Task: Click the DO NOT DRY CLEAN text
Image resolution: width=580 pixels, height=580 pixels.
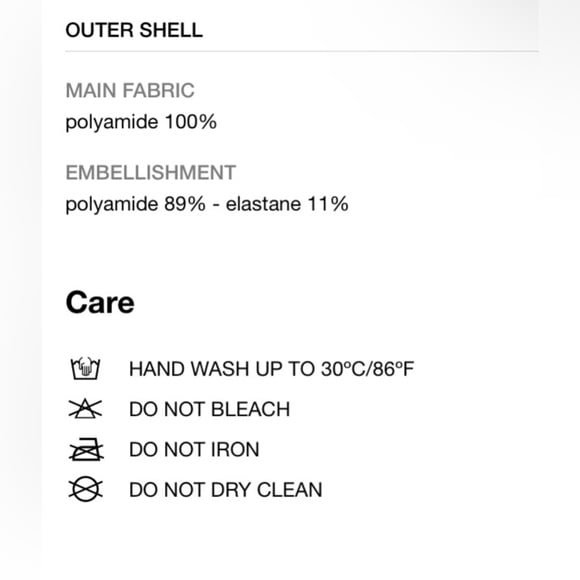Action: [x=226, y=490]
